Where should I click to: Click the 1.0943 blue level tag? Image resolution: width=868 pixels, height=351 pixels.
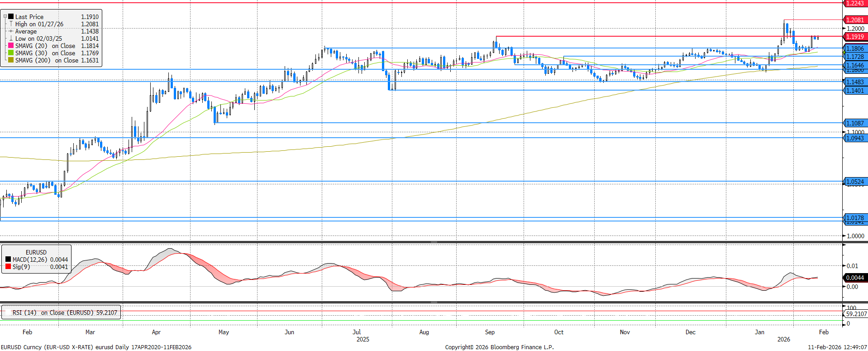coord(855,138)
